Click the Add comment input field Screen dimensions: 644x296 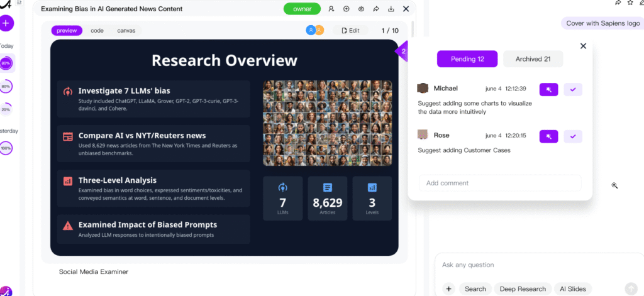coord(500,183)
